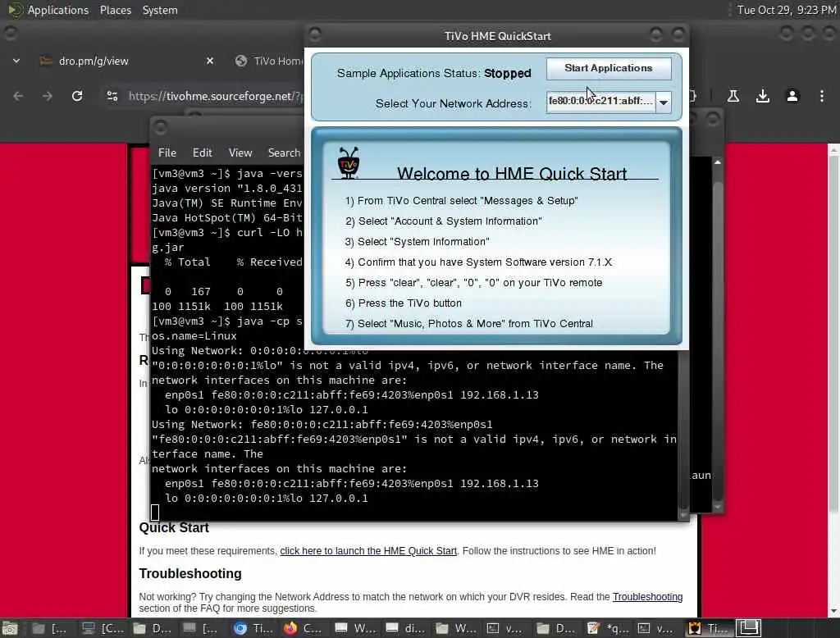Open the terminal File menu
The height and width of the screenshot is (638, 840).
click(x=167, y=153)
